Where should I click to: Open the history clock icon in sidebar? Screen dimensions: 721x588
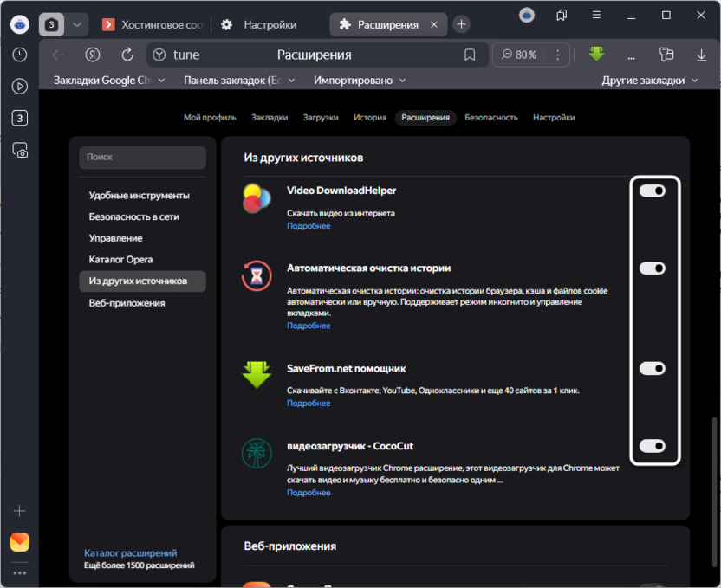(x=20, y=55)
